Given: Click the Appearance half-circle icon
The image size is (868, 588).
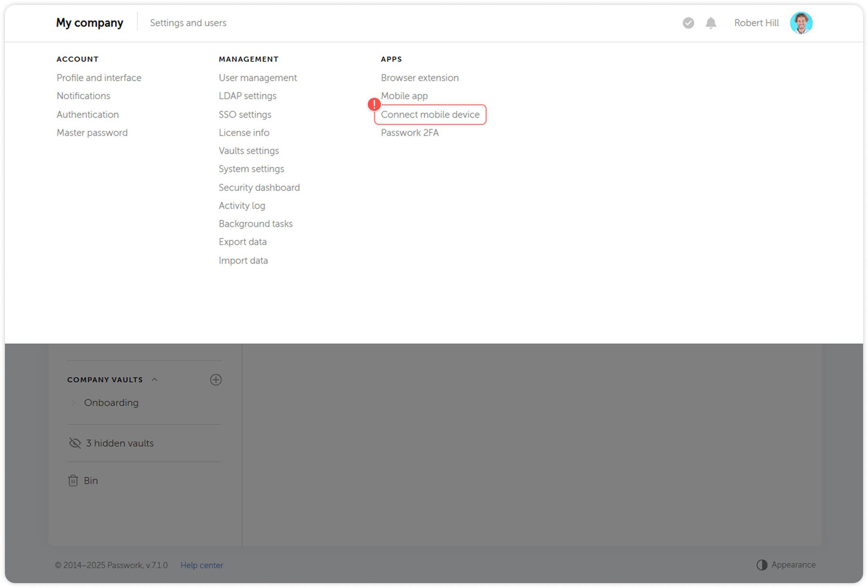Looking at the screenshot, I should (x=761, y=565).
